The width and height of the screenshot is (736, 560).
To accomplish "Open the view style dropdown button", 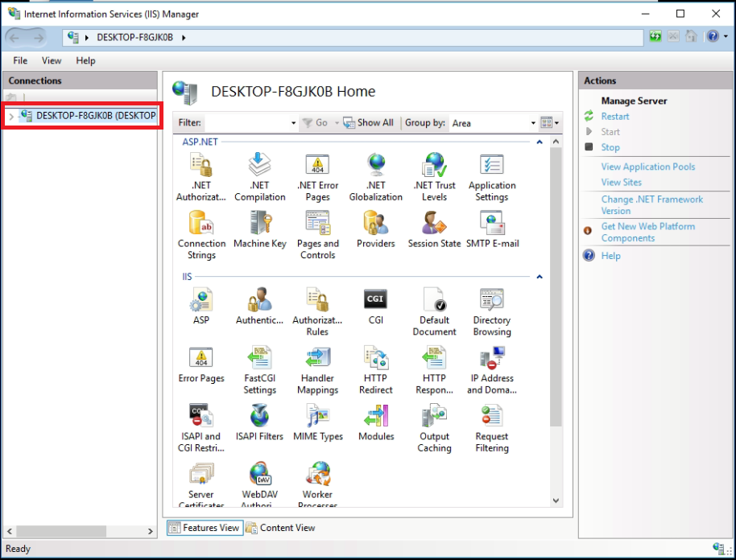I will click(x=550, y=123).
